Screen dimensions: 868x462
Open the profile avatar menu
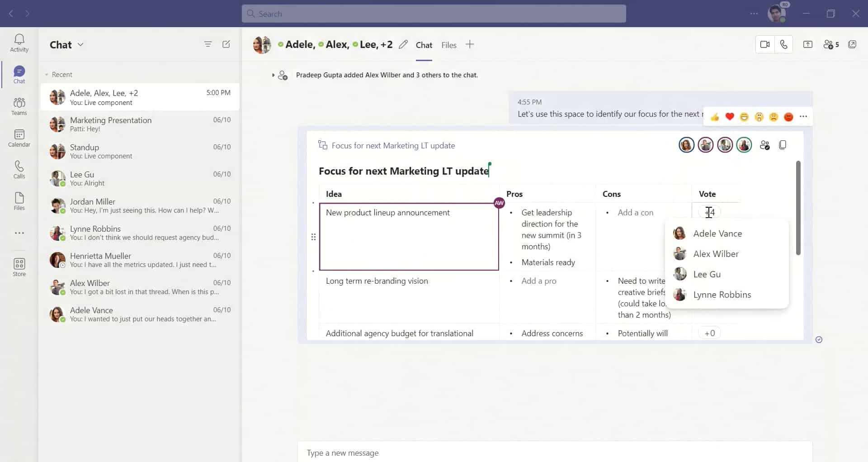777,14
